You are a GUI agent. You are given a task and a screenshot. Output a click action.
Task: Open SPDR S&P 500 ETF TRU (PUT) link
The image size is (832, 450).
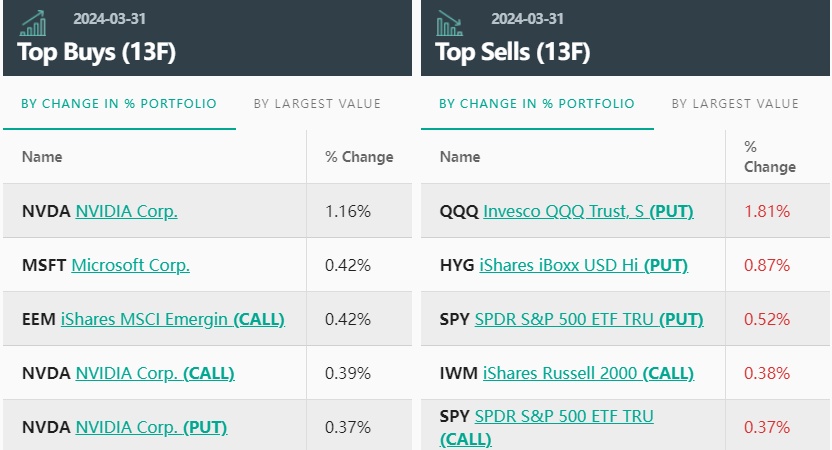(588, 319)
